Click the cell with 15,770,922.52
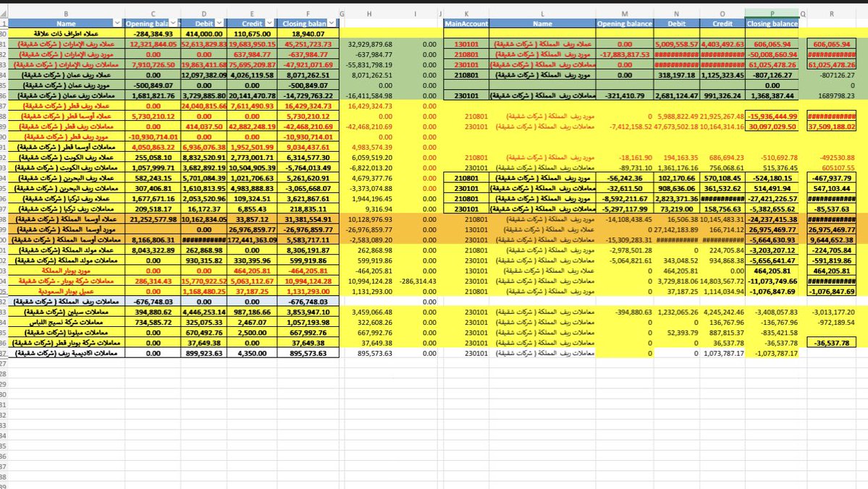The width and height of the screenshot is (868, 489). (203, 281)
